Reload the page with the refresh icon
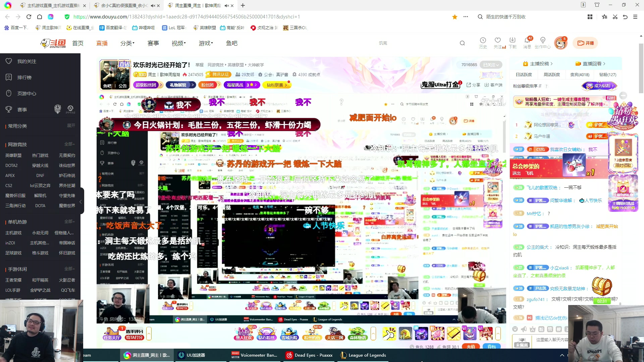Screen dimensions: 644x362 tap(29, 17)
